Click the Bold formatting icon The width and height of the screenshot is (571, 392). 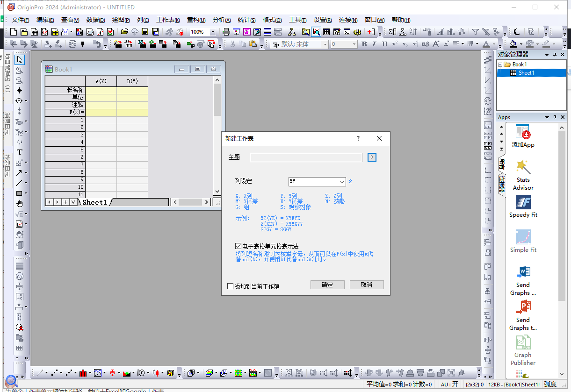(364, 44)
